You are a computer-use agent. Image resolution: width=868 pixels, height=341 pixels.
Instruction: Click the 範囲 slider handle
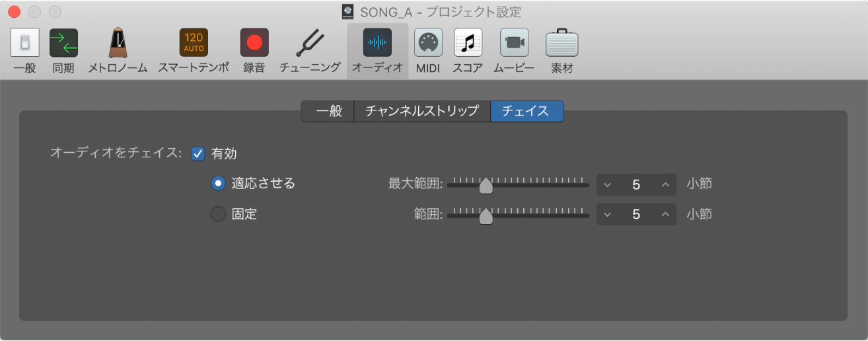(x=486, y=217)
